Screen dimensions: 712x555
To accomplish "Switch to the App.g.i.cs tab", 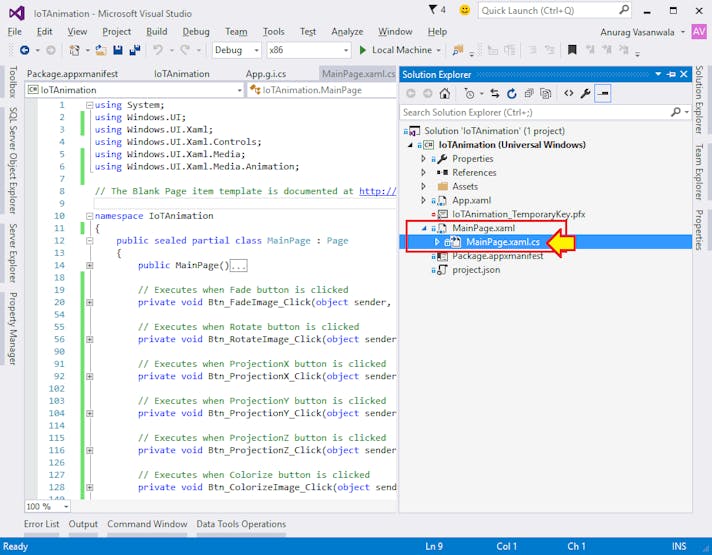I will click(x=266, y=74).
